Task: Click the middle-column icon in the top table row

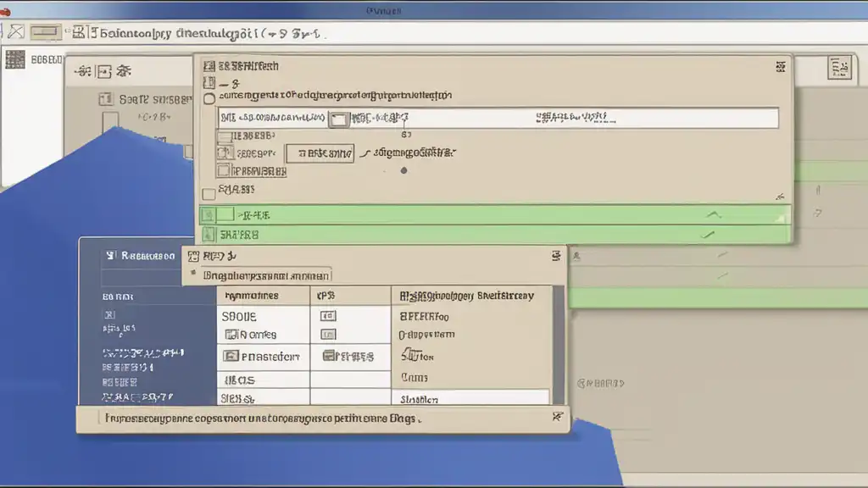Action: click(328, 316)
